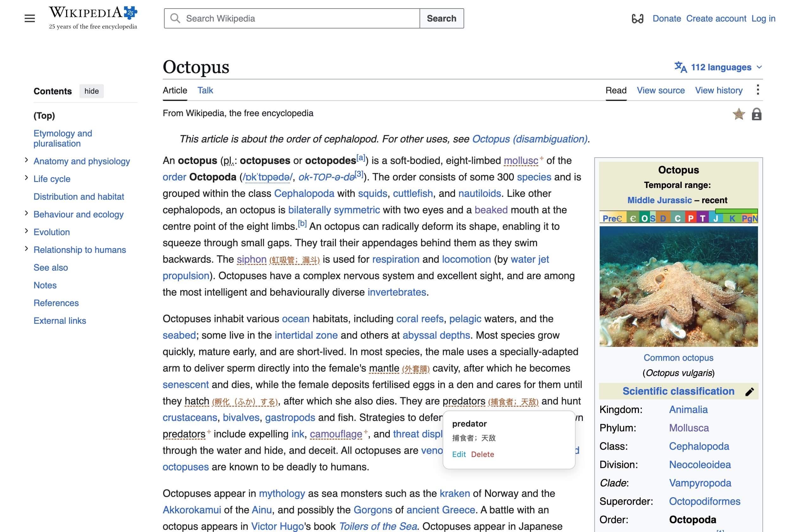Open the Middle Jurassic link

click(659, 200)
